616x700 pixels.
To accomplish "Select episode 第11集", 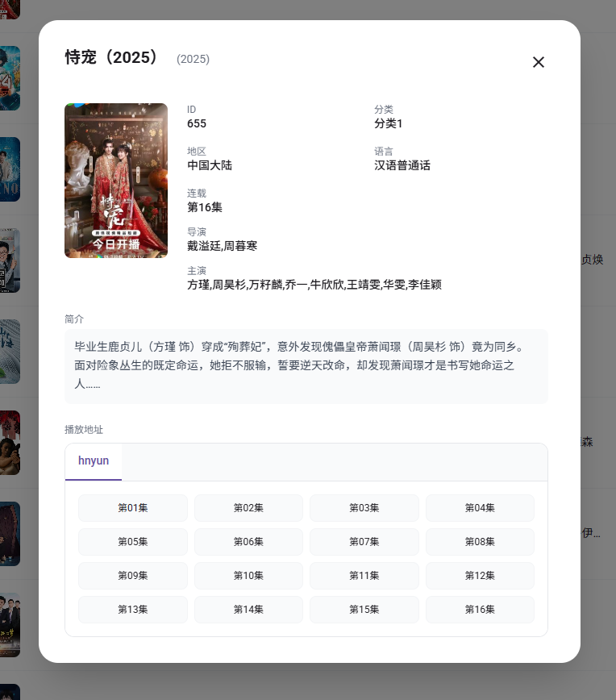I will tap(364, 576).
